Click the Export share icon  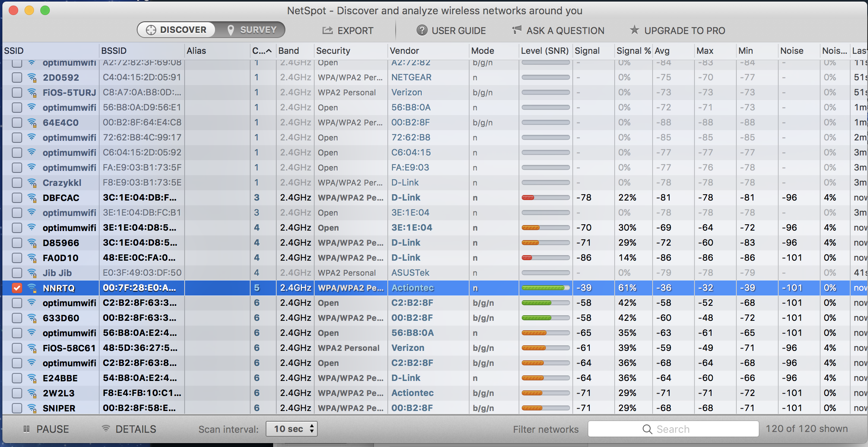[327, 30]
